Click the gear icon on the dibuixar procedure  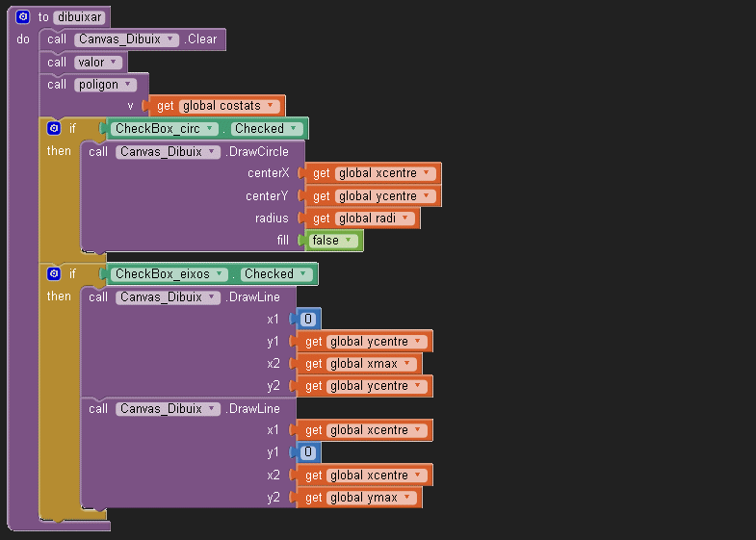[23, 17]
